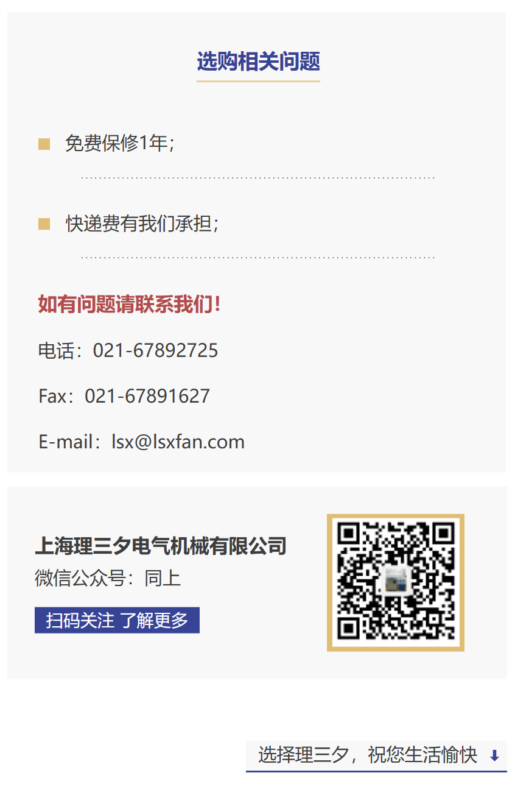Click the 快递费有我们承担 text
Screen dimensions: 515x812
tap(142, 224)
